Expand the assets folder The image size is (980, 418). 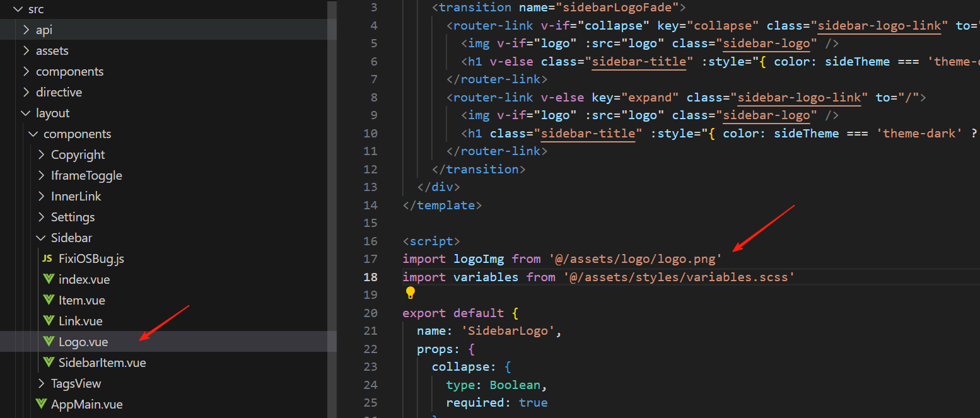(26, 50)
